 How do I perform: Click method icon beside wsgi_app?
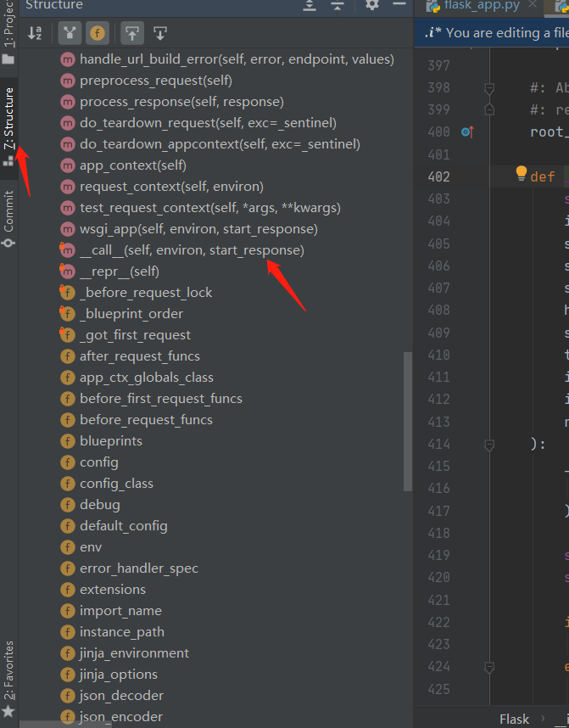pyautogui.click(x=68, y=229)
